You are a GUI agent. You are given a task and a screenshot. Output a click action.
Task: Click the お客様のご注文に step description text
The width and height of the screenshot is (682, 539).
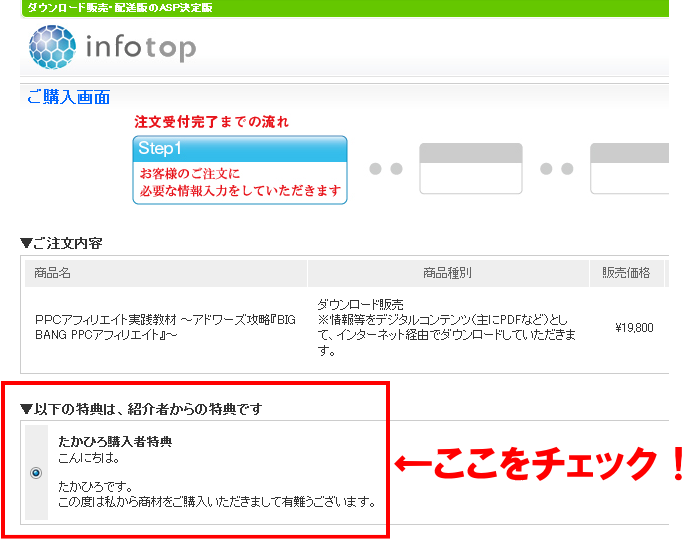coord(190,174)
